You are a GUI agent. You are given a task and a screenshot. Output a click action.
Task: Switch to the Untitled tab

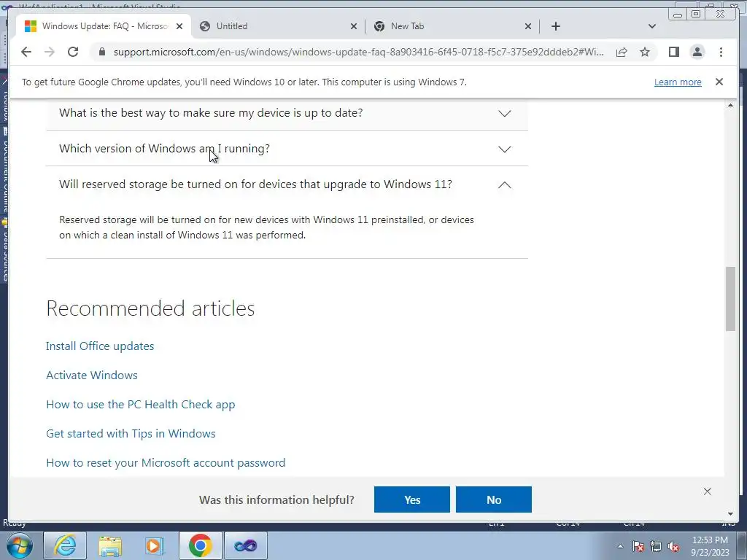click(x=278, y=26)
